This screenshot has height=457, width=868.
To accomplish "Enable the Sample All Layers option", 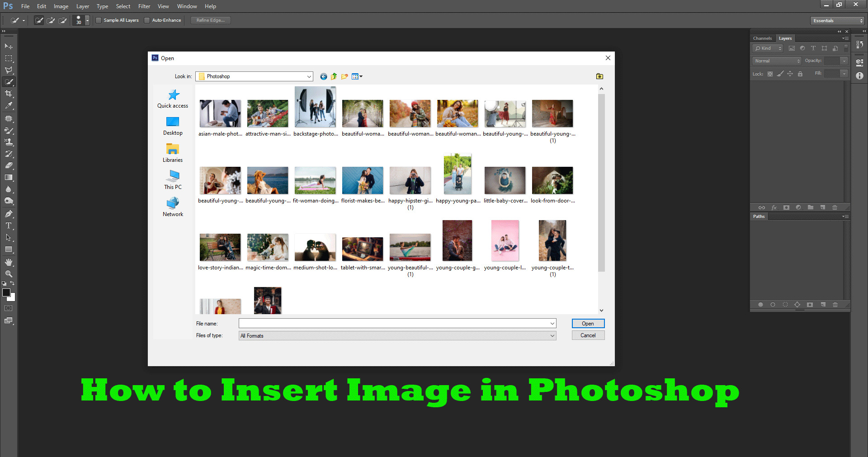I will pos(98,20).
